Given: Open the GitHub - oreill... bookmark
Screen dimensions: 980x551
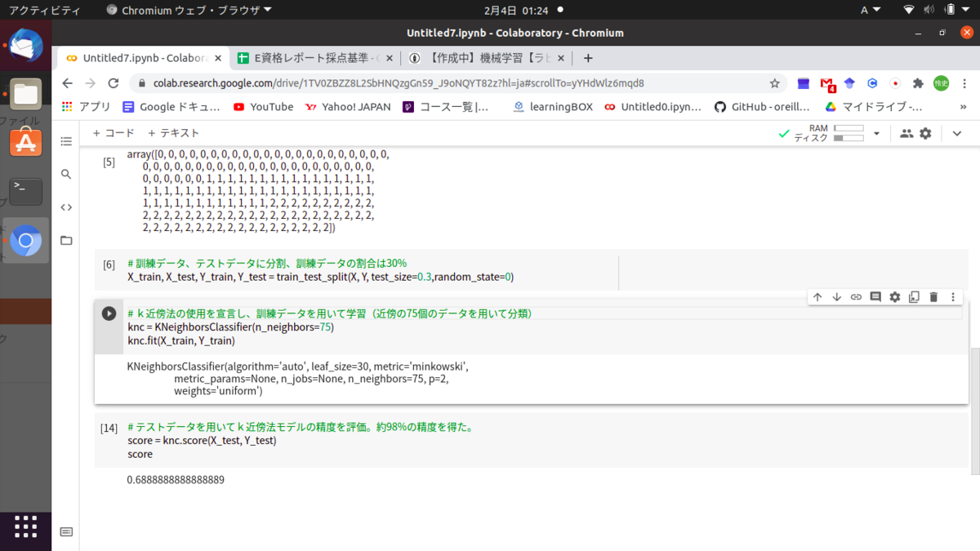Looking at the screenshot, I should [762, 107].
